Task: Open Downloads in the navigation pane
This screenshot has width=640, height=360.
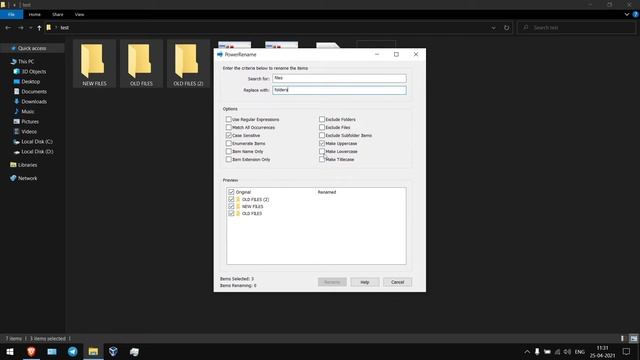Action: click(x=34, y=102)
